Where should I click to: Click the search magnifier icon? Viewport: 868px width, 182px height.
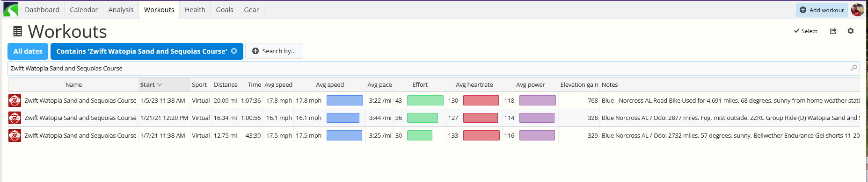click(853, 68)
